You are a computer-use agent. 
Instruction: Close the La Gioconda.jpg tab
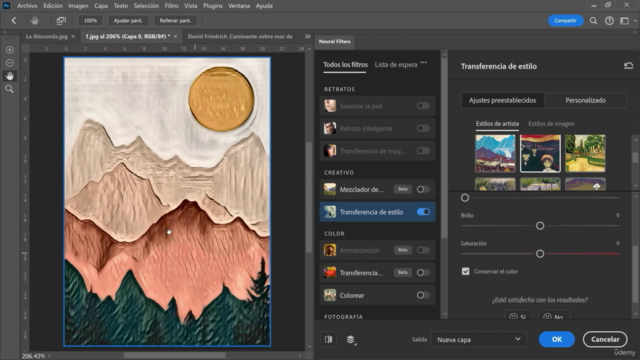point(73,36)
